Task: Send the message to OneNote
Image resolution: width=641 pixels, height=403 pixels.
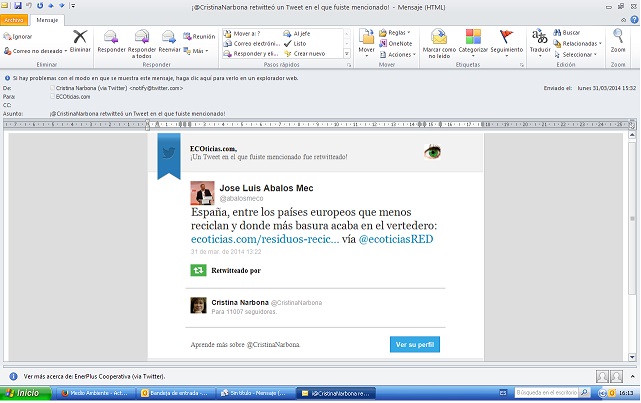Action: pos(395,43)
